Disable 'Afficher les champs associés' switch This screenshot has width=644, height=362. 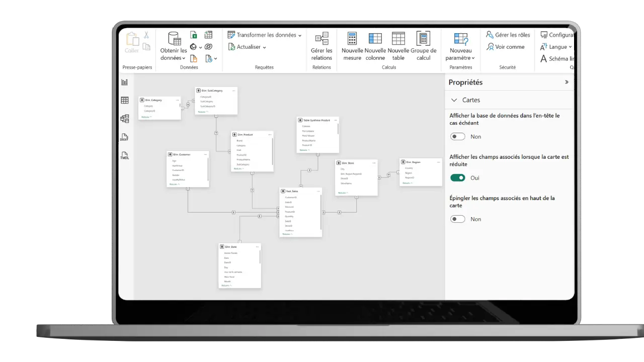(457, 178)
